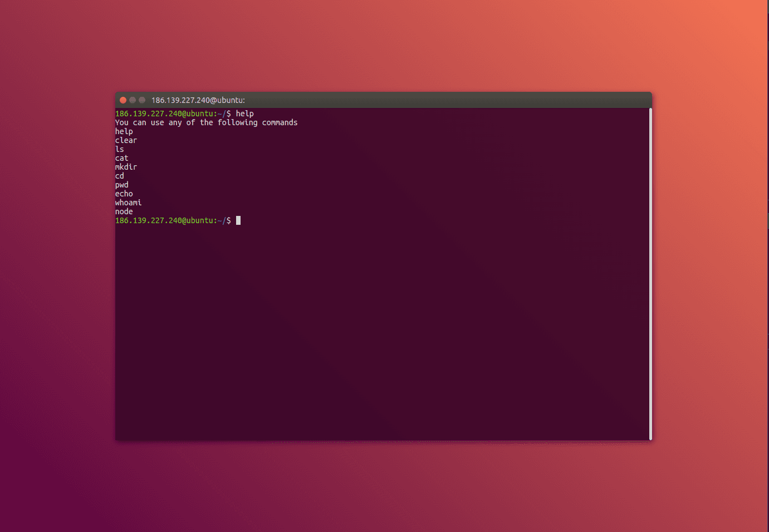769x532 pixels.
Task: Click the 'cd' command in the list
Action: click(120, 176)
